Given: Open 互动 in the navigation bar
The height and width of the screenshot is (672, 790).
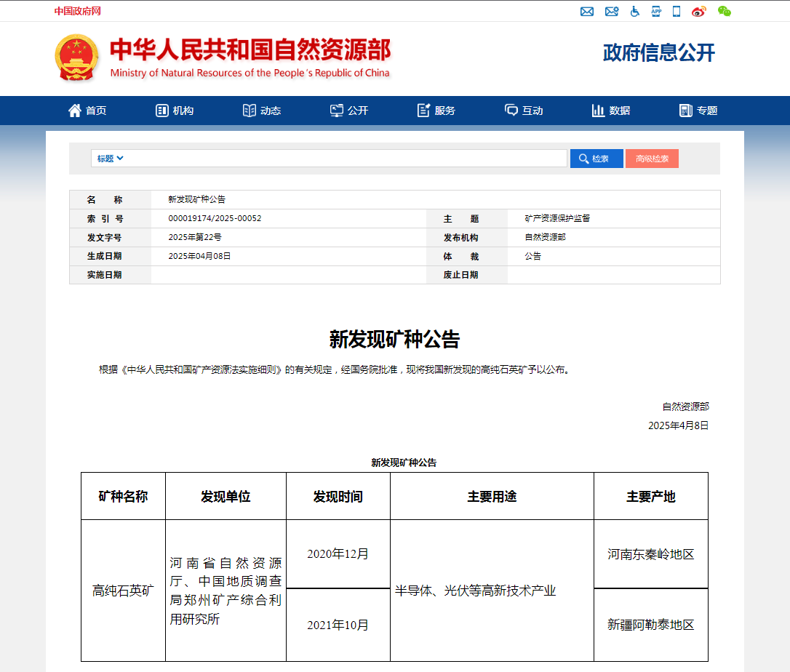Looking at the screenshot, I should click(x=524, y=111).
